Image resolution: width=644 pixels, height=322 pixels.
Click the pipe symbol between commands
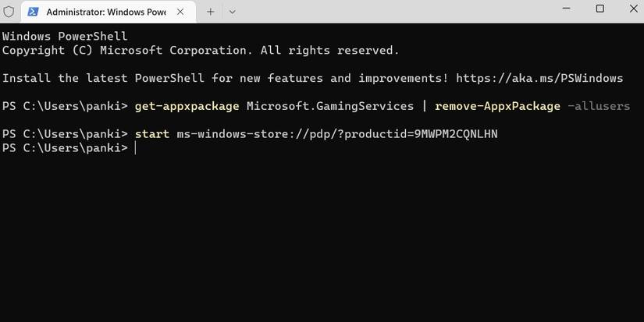pyautogui.click(x=424, y=106)
